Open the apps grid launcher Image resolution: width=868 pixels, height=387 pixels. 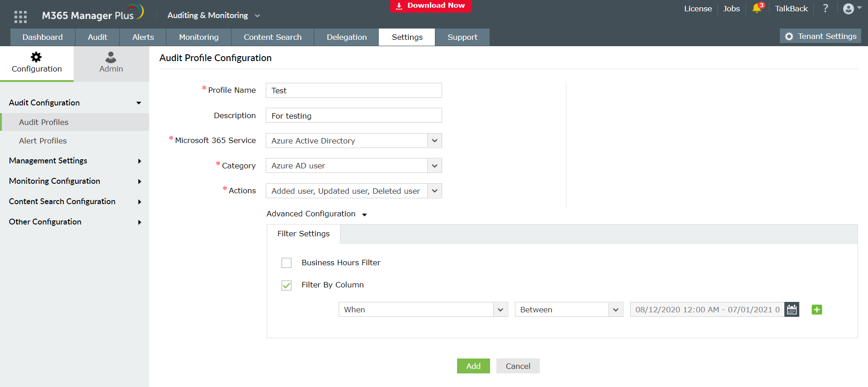(x=20, y=16)
